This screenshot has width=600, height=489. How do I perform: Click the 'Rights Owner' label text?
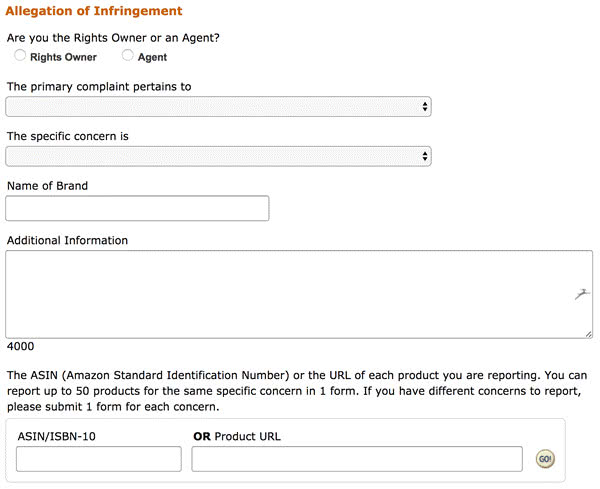pyautogui.click(x=63, y=57)
